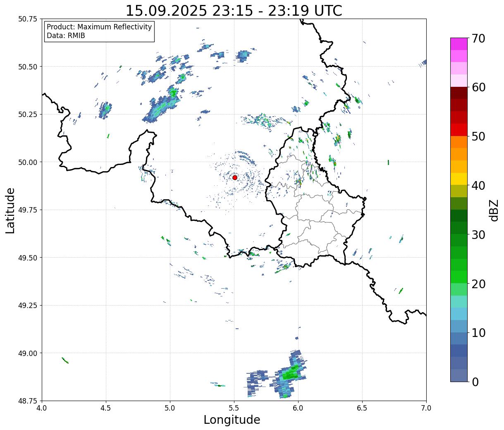Click the 'Product: Maximum Reflectivity' legend text
Screen dimensions: 504x430
pos(99,27)
